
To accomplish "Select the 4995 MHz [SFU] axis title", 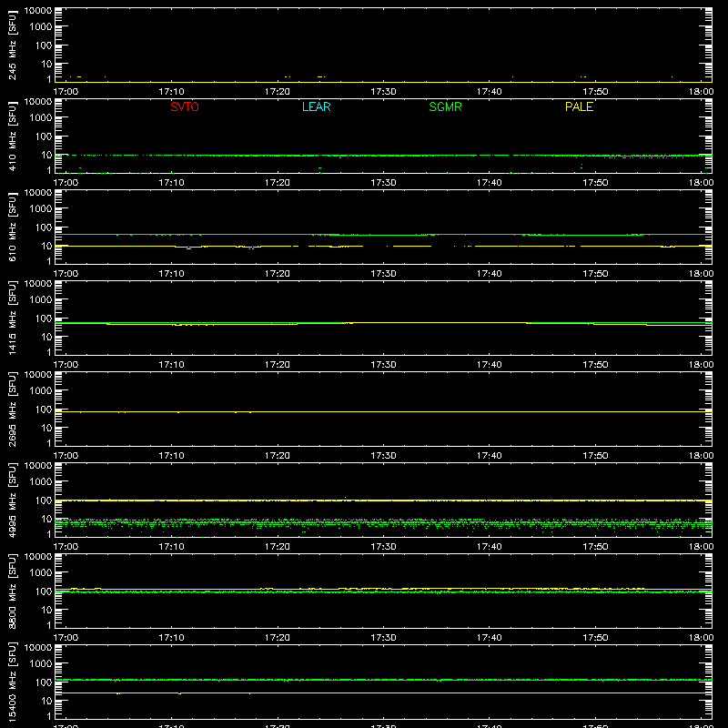I will (12, 500).
